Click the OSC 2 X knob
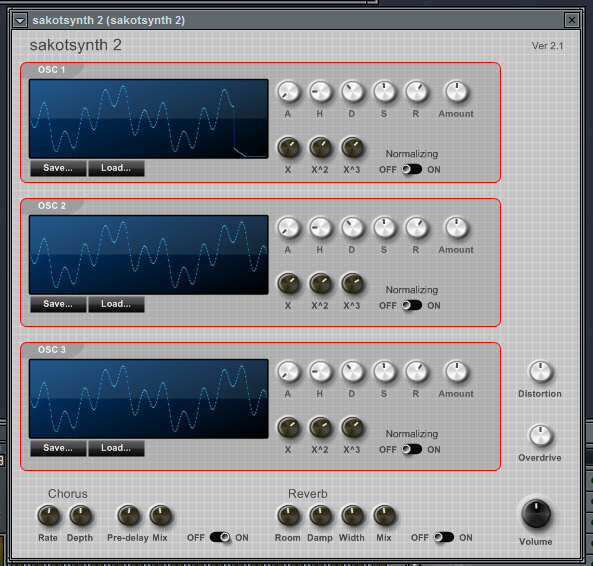 (288, 284)
